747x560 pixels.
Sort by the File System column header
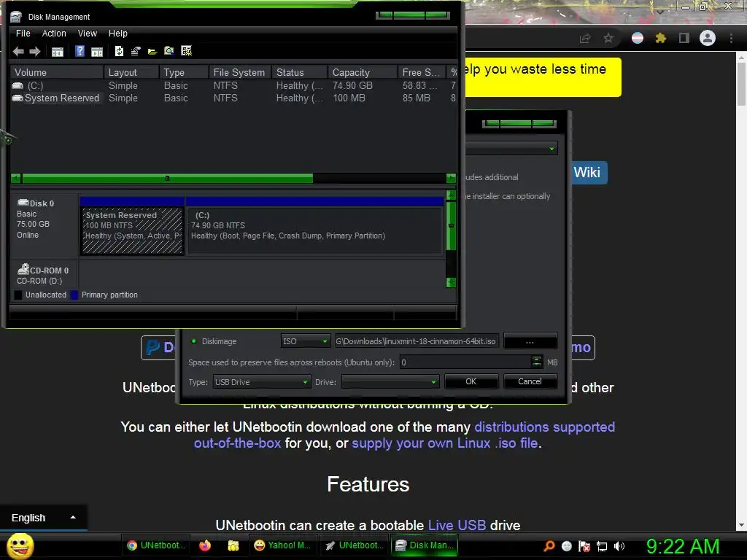[x=240, y=72]
